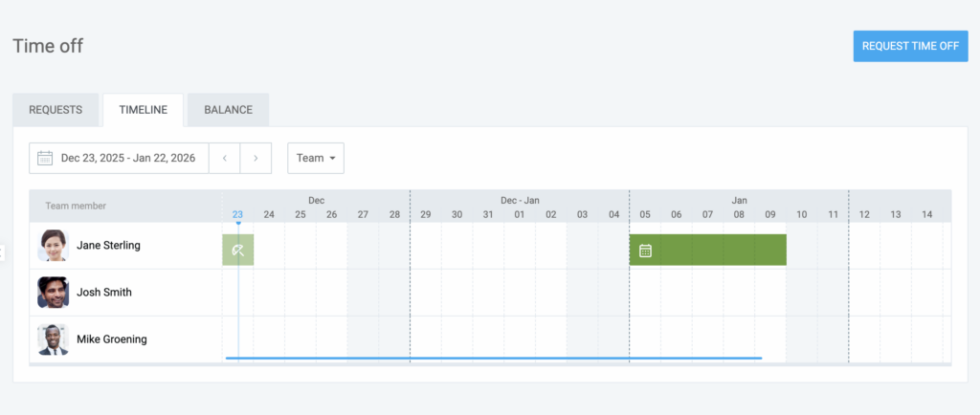Click the today marker on day 23
The height and width of the screenshot is (415, 980).
[x=237, y=214]
